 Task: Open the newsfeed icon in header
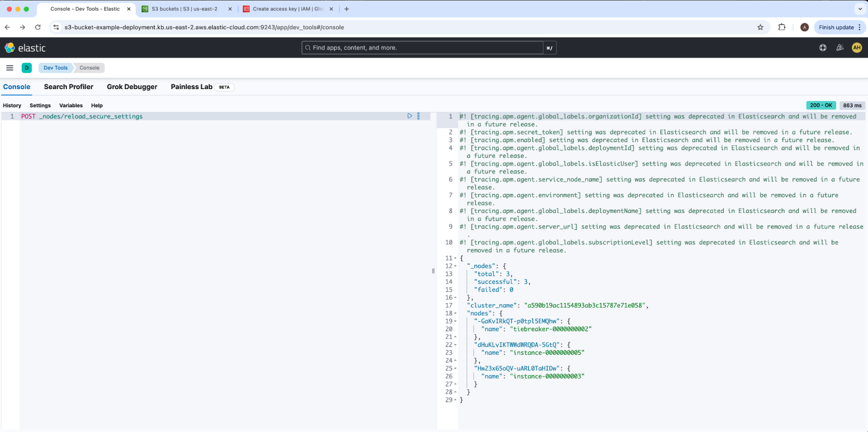[x=840, y=48]
